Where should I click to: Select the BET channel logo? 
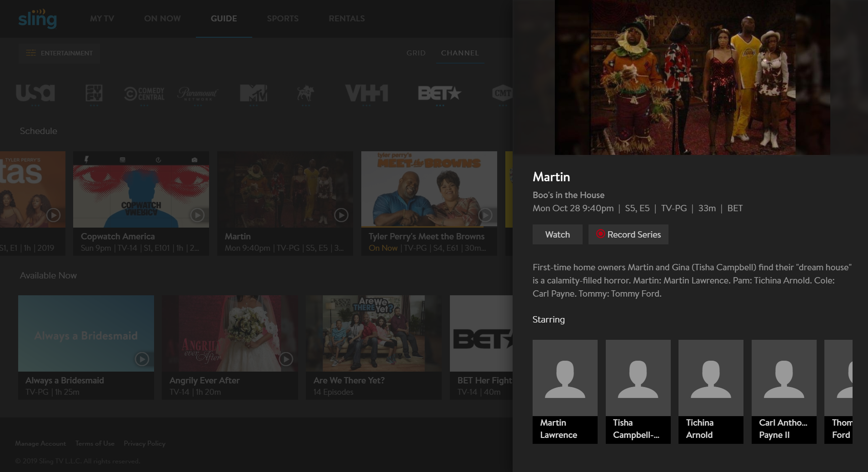pos(439,93)
